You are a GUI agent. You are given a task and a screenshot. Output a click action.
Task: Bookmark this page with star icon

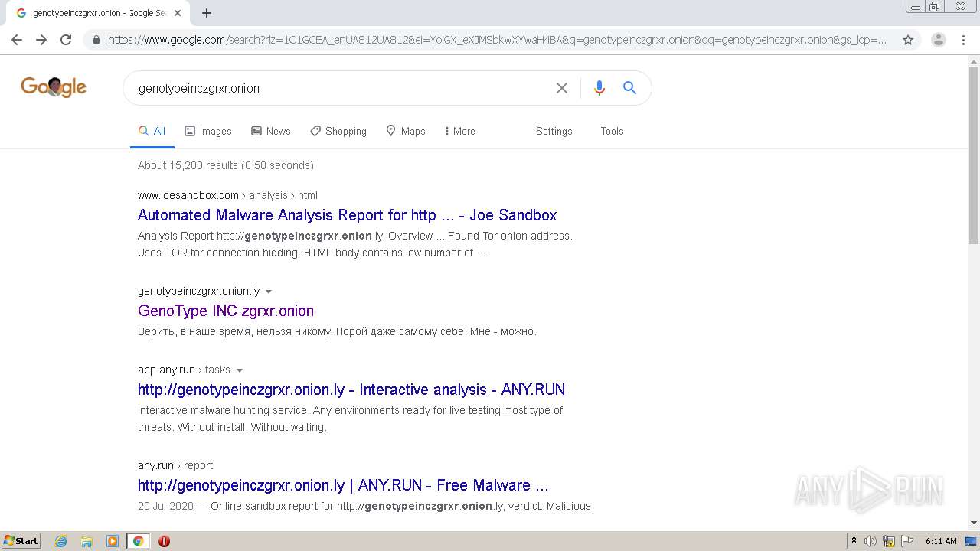(x=908, y=40)
